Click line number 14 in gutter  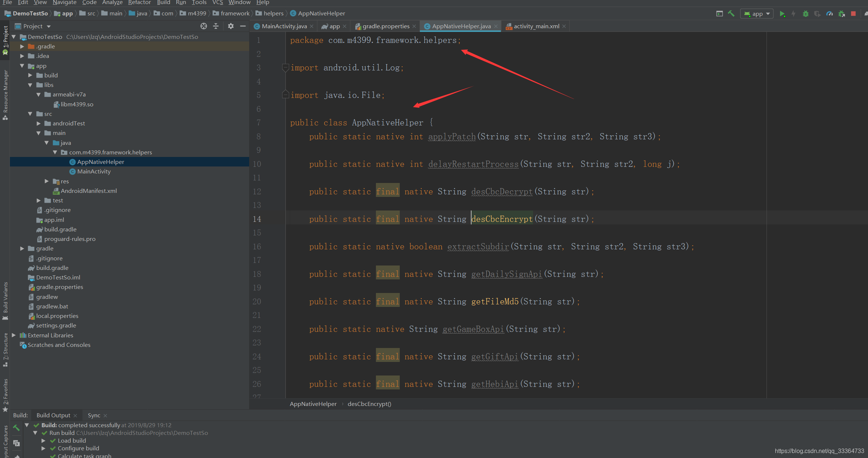(x=257, y=219)
